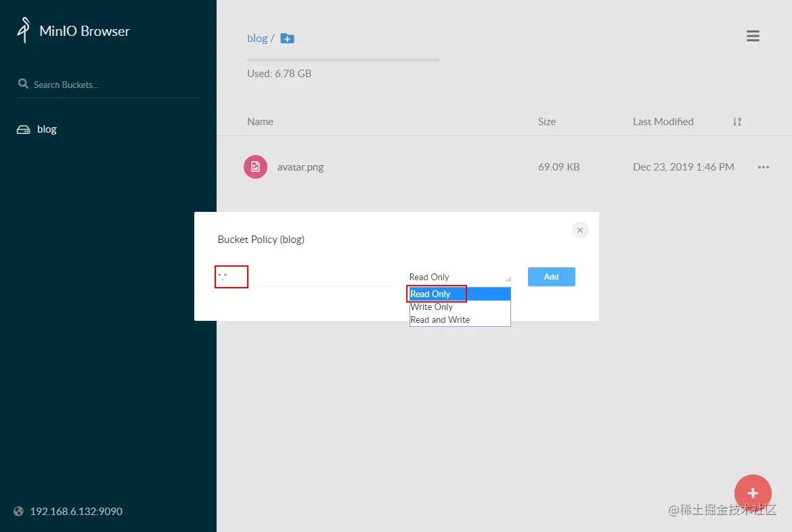Click the storage usage progress bar

[x=343, y=60]
